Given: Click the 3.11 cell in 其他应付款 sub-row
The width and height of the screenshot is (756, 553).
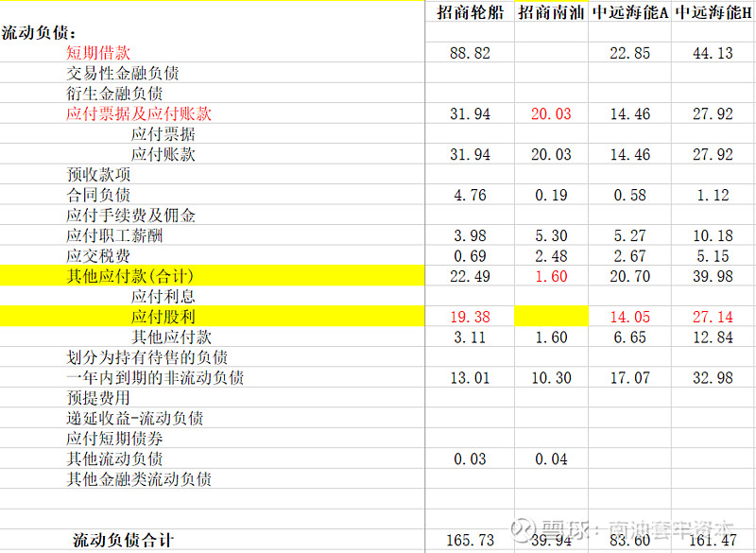Looking at the screenshot, I should tap(470, 337).
